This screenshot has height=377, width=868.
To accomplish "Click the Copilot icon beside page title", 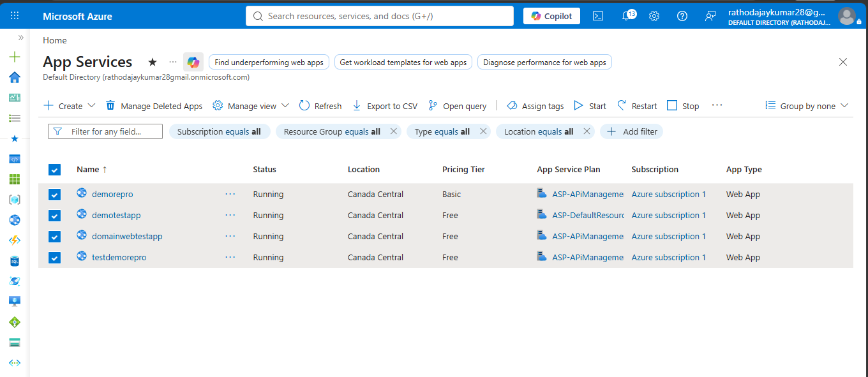I will (193, 62).
